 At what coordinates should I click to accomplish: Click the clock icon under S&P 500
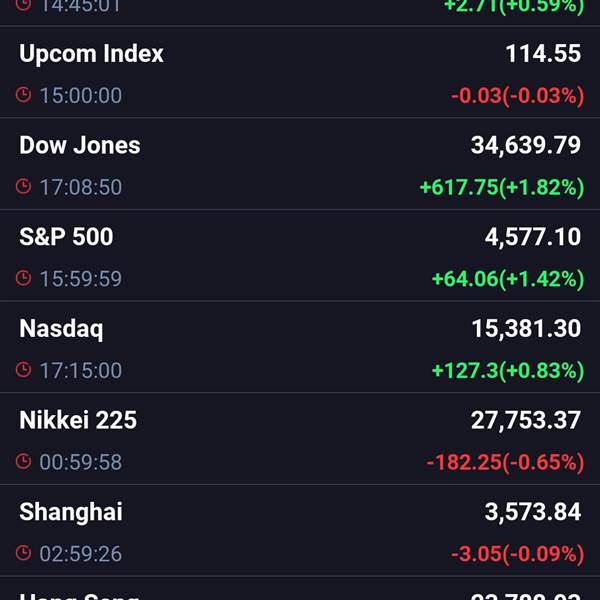pyautogui.click(x=24, y=279)
